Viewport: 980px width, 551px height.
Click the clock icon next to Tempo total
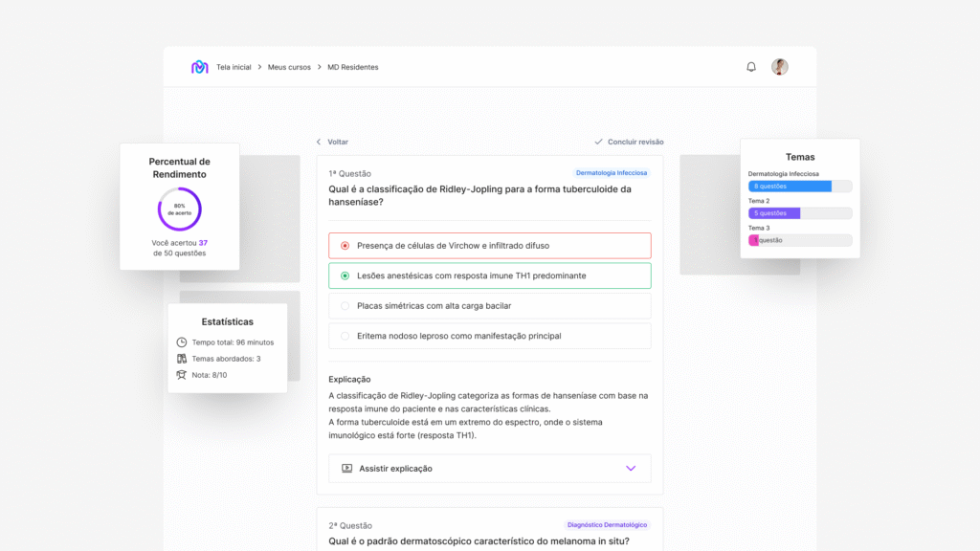(182, 342)
